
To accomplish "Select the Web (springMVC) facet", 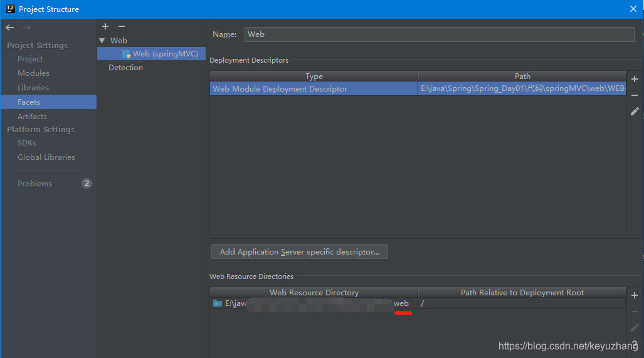I will click(x=151, y=54).
